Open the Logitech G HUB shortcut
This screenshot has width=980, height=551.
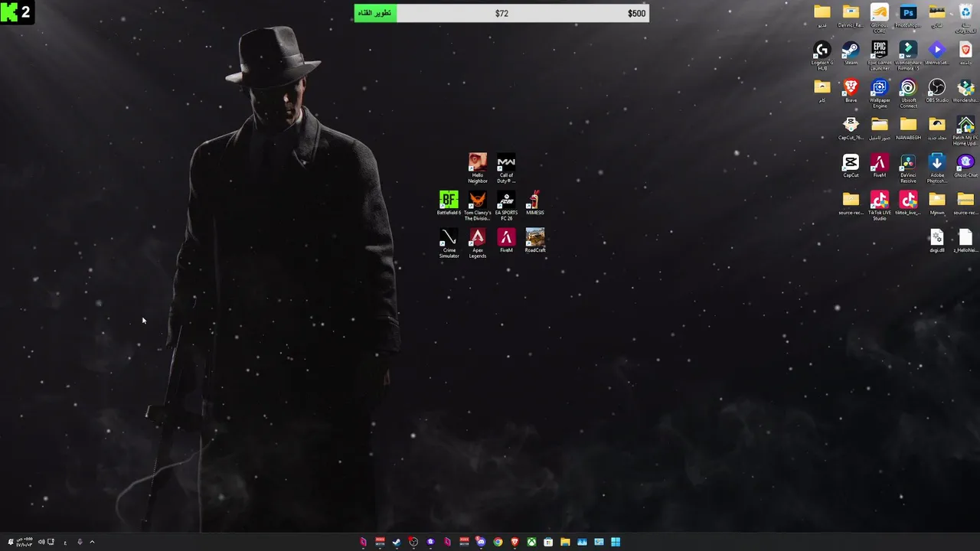[822, 56]
